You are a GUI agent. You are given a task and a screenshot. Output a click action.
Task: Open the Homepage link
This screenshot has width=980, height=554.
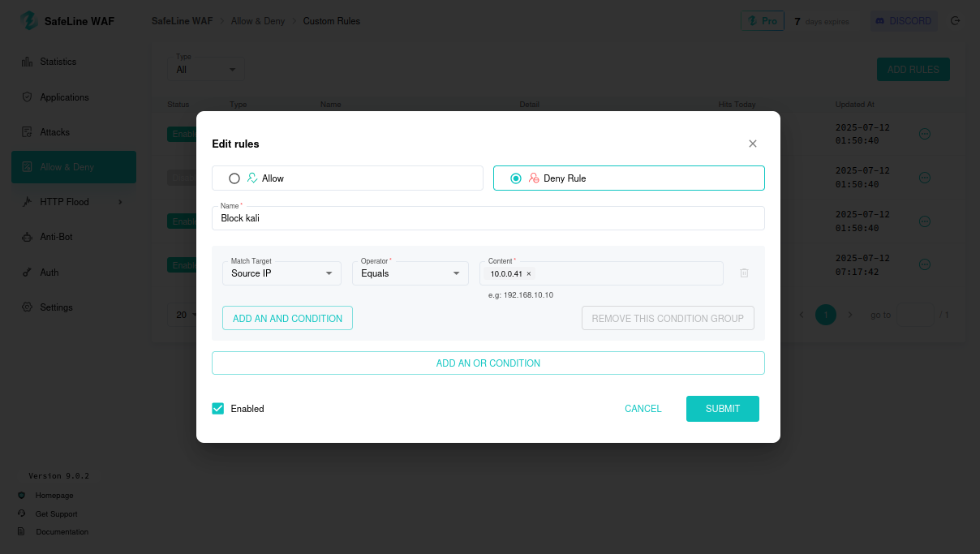pos(54,496)
